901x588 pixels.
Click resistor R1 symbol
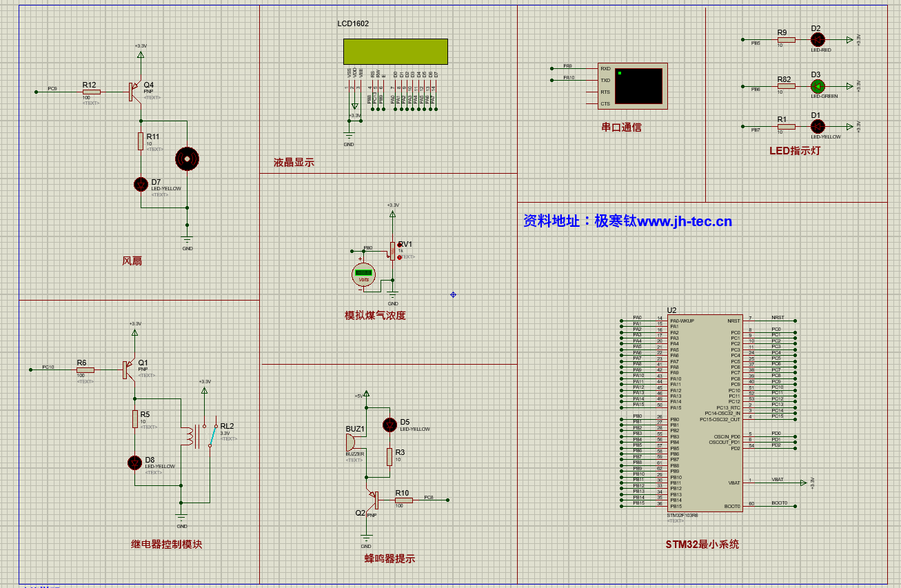[x=786, y=126]
